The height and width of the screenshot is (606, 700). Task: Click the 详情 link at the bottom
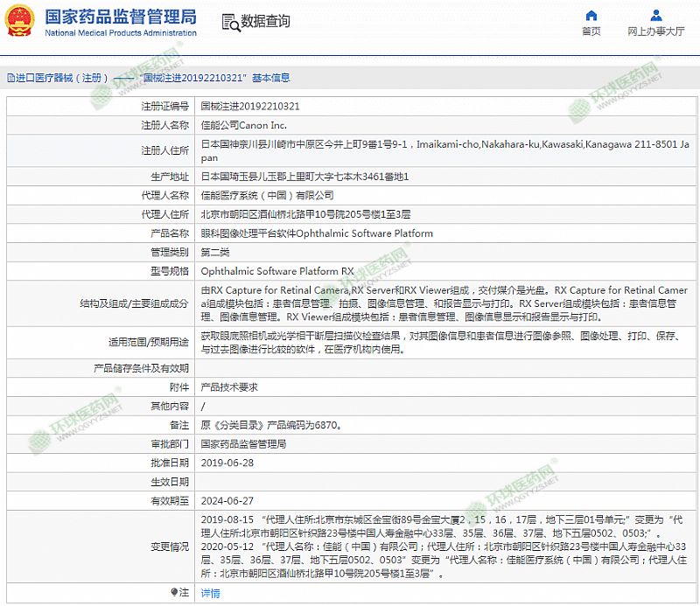tap(211, 593)
